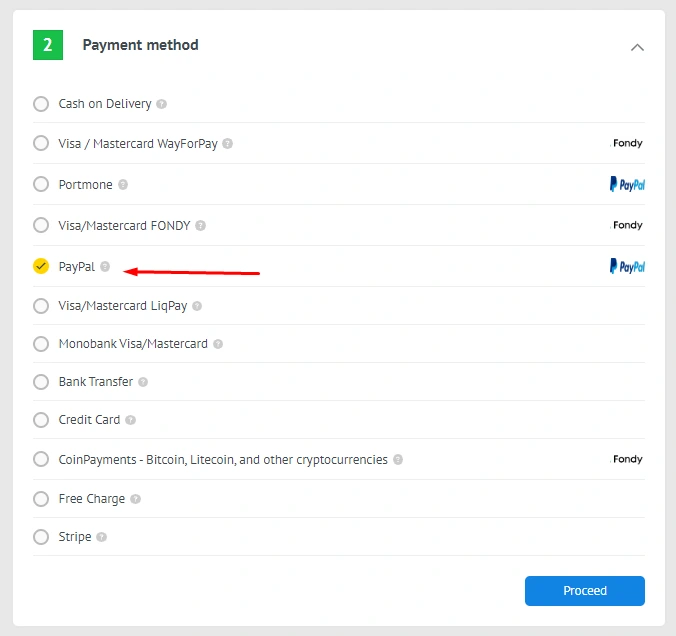Click help icon next to Cash on Delivery
676x636 pixels.
(x=162, y=104)
